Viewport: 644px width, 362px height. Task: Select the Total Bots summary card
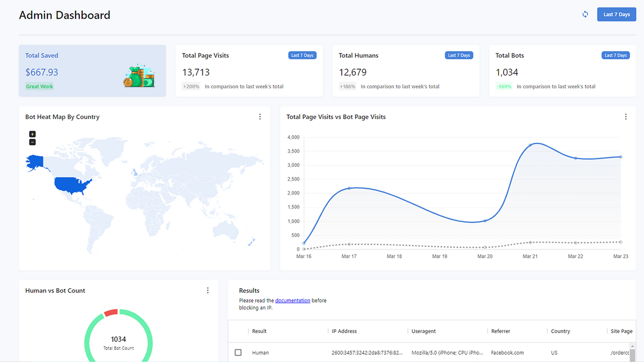click(x=562, y=70)
